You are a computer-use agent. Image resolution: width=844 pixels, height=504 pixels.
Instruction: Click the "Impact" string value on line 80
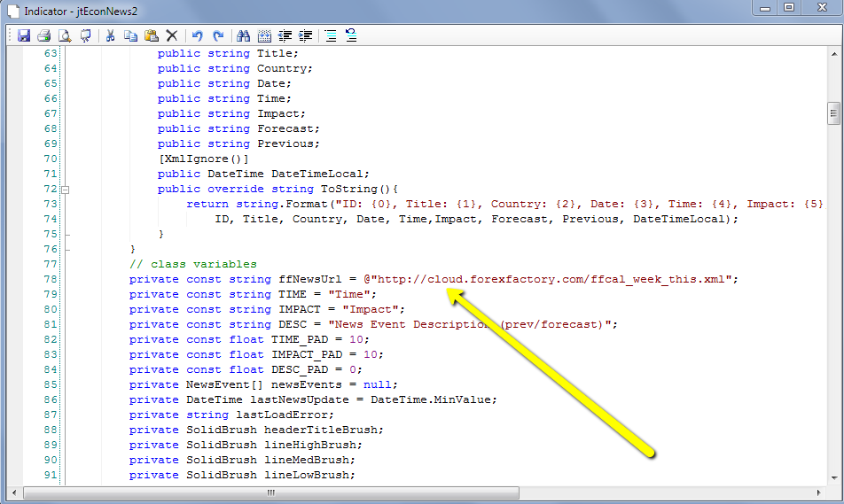[x=371, y=309]
